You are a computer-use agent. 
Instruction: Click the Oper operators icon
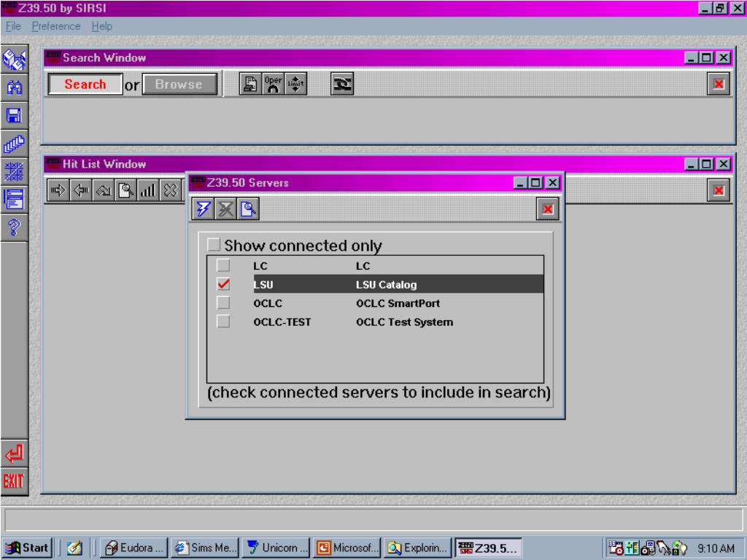(272, 84)
